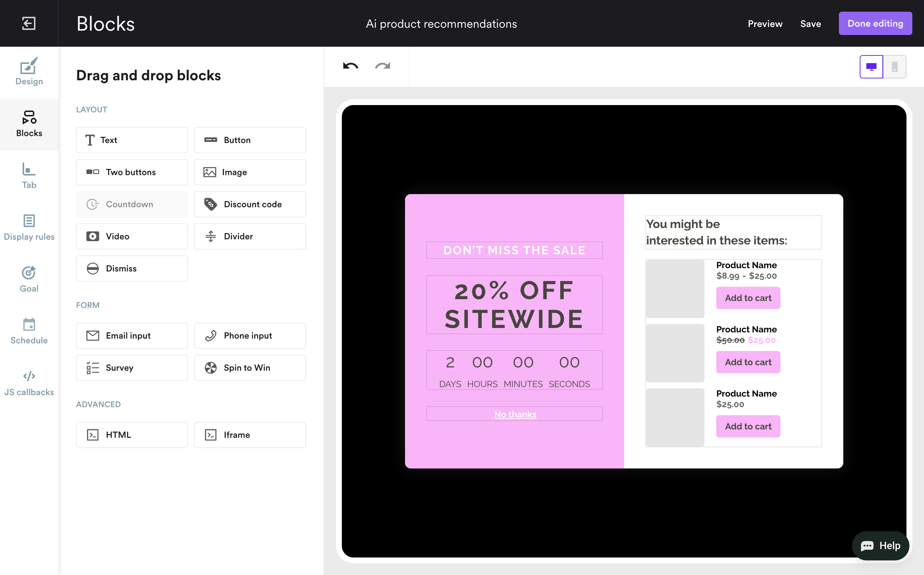
Task: Open the Schedule sidebar section
Action: (x=29, y=331)
